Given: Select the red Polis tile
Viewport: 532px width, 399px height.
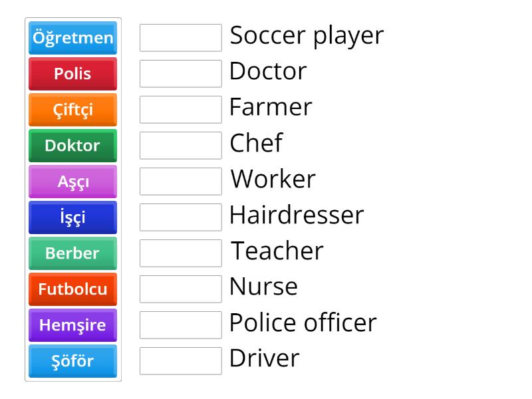Looking at the screenshot, I should 72,74.
